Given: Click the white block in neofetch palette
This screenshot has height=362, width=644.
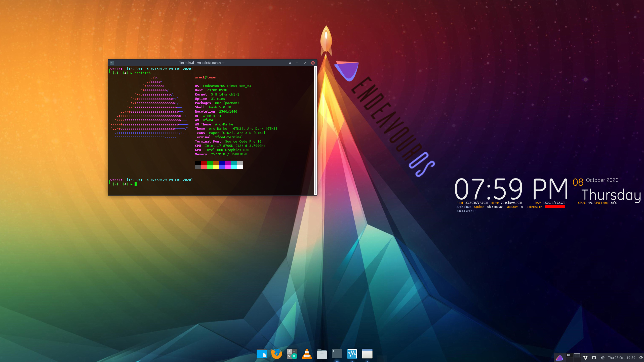Looking at the screenshot, I should point(240,167).
